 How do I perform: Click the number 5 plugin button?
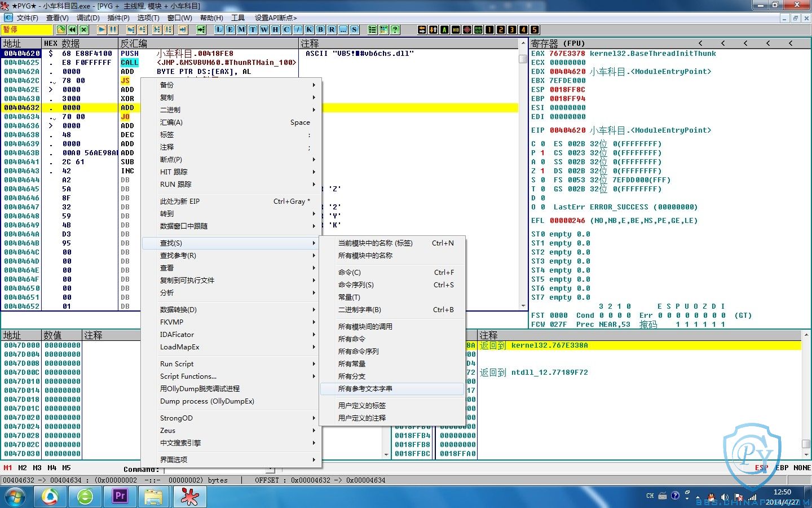click(535, 29)
